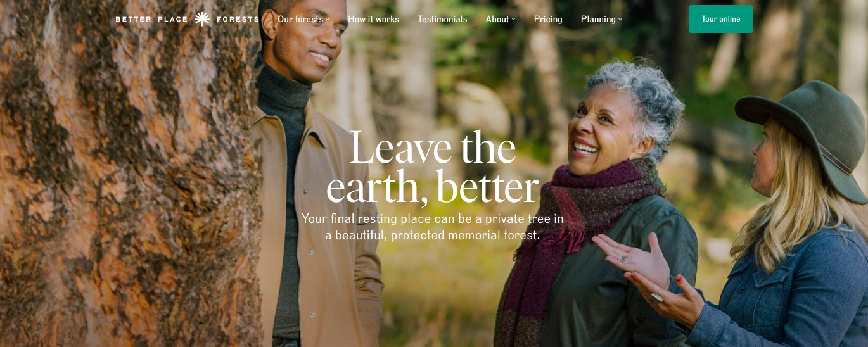Viewport: 868px width, 347px height.
Task: Click the green Tour online button
Action: [x=721, y=19]
